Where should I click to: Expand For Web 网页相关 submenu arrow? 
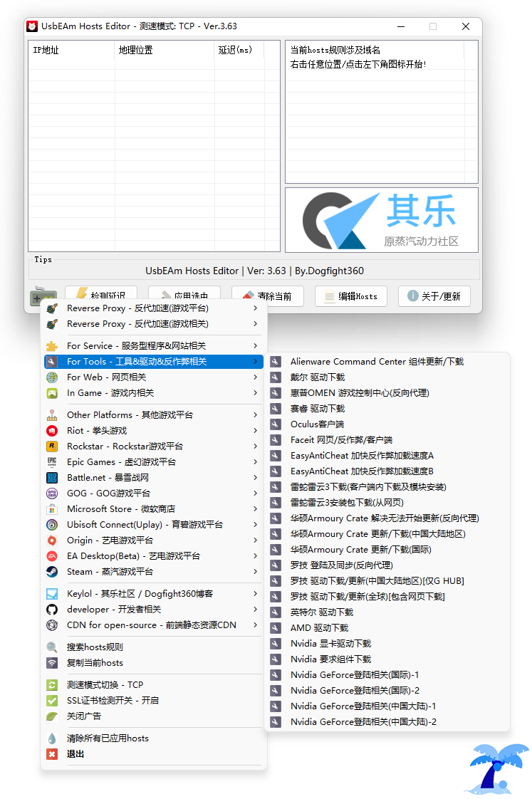255,377
